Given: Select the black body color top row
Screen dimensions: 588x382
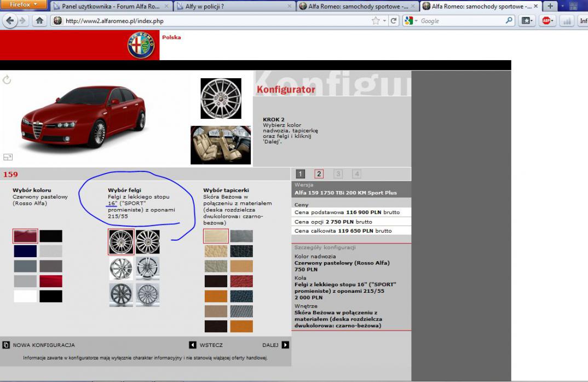Looking at the screenshot, I should pos(51,236).
